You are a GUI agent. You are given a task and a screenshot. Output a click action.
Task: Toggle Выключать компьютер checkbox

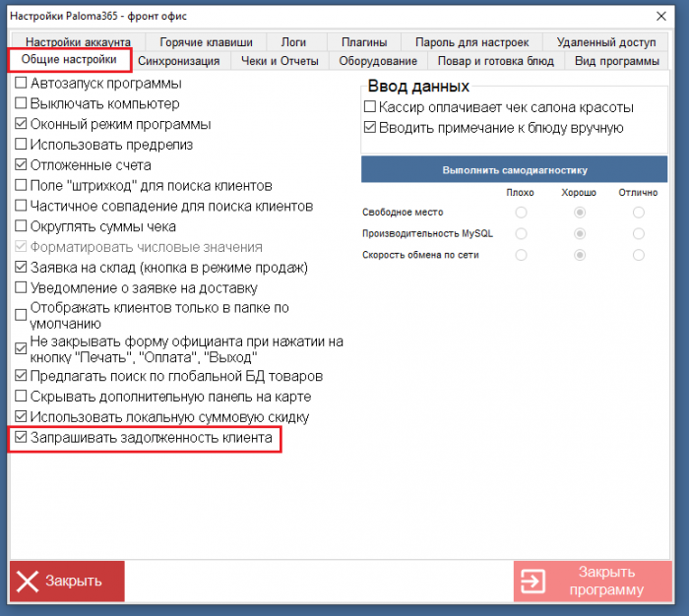coord(21,104)
